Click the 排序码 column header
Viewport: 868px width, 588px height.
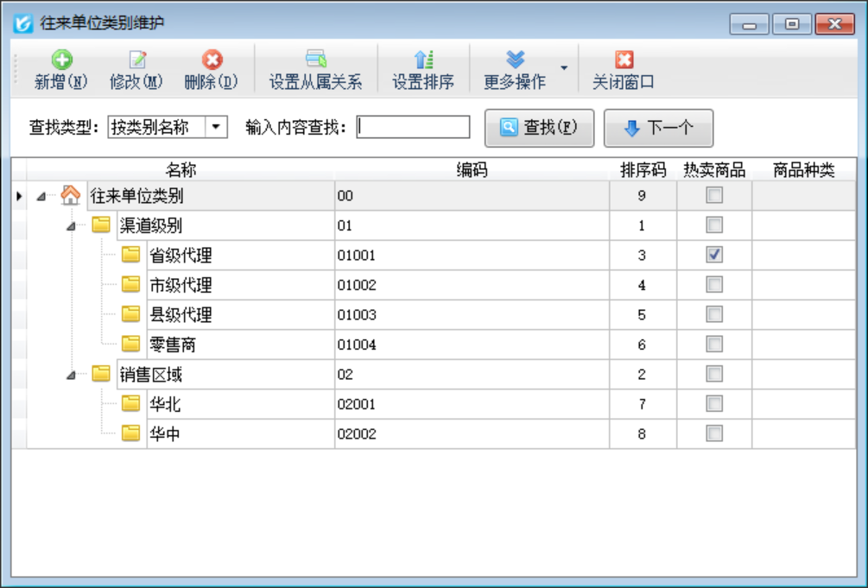643,170
